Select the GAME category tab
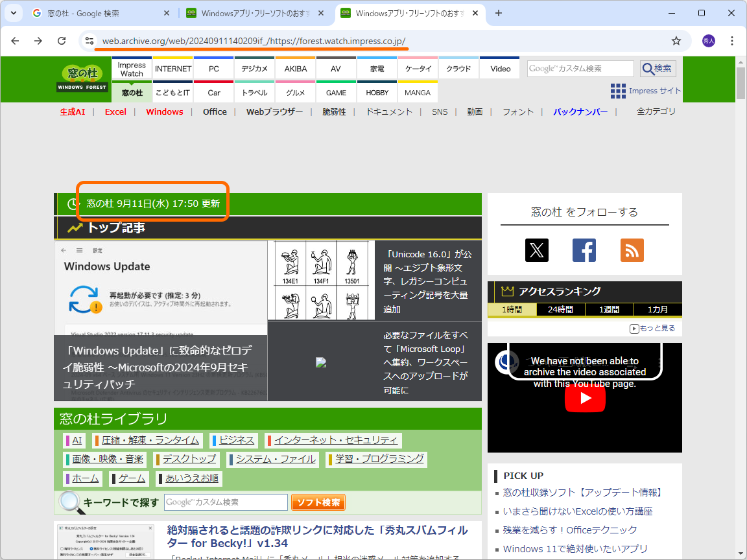The height and width of the screenshot is (560, 747). pos(336,93)
